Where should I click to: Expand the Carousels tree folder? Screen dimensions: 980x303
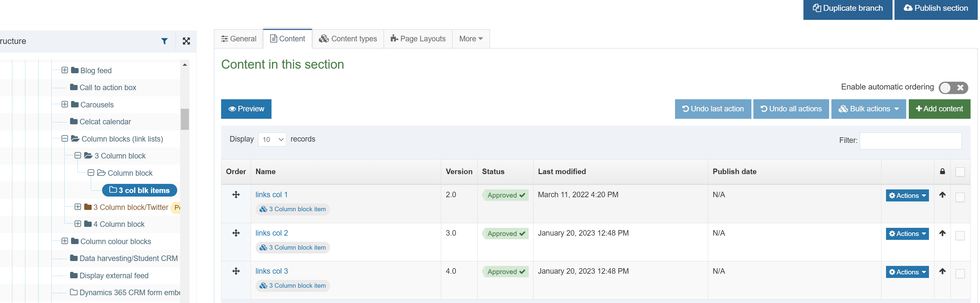65,104
